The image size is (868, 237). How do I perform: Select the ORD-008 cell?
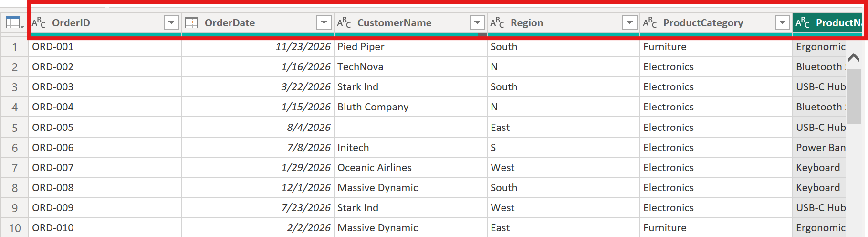[x=105, y=188]
